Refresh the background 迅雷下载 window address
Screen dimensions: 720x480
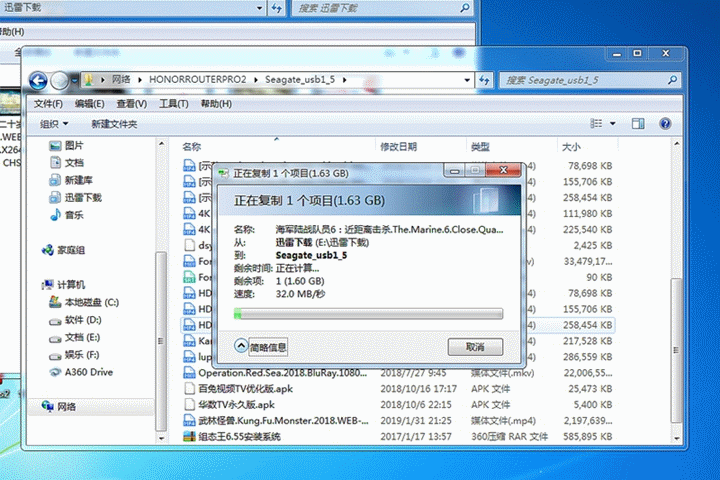coord(276,8)
